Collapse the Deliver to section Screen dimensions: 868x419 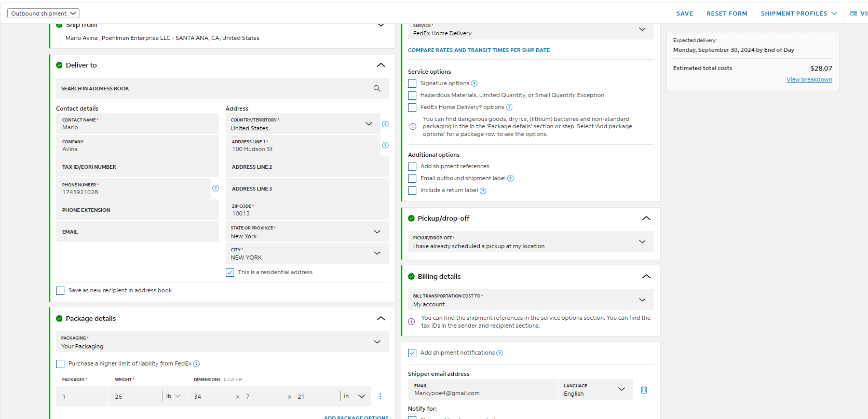point(381,65)
